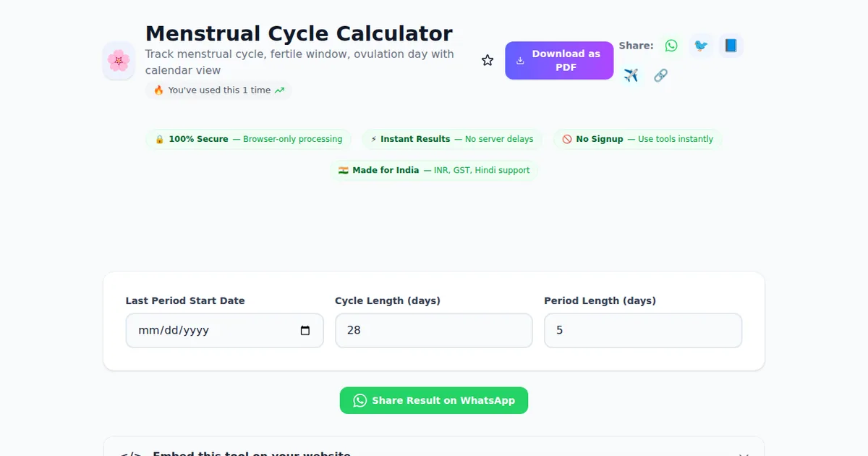Click the Made for India badge
This screenshot has height=456, width=868.
point(434,170)
